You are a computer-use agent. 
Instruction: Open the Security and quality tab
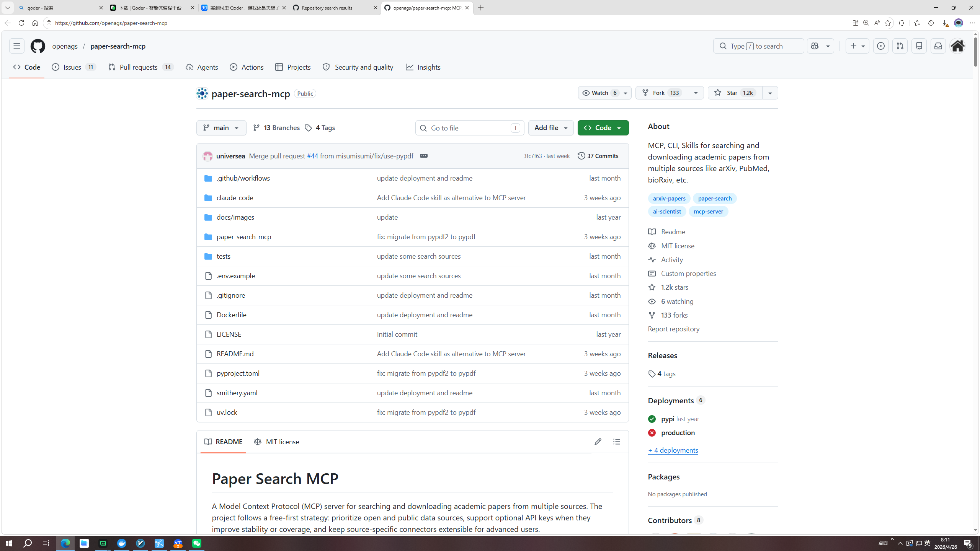(x=358, y=67)
